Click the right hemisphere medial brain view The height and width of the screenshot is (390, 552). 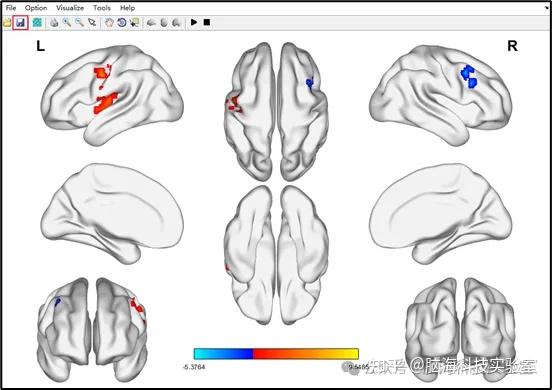pos(441,214)
